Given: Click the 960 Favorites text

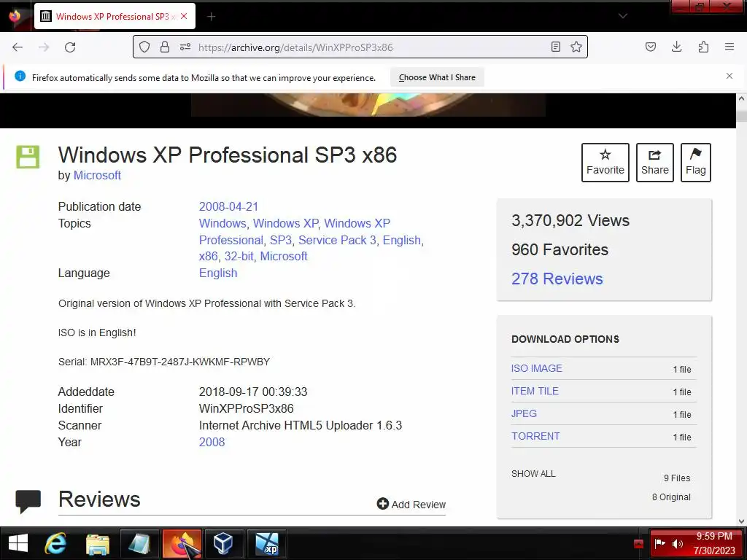Looking at the screenshot, I should pos(560,249).
